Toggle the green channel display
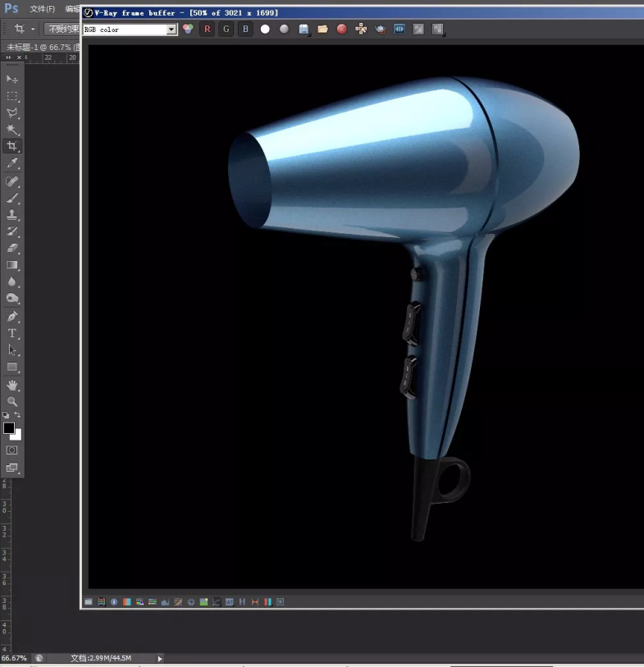 coord(226,29)
